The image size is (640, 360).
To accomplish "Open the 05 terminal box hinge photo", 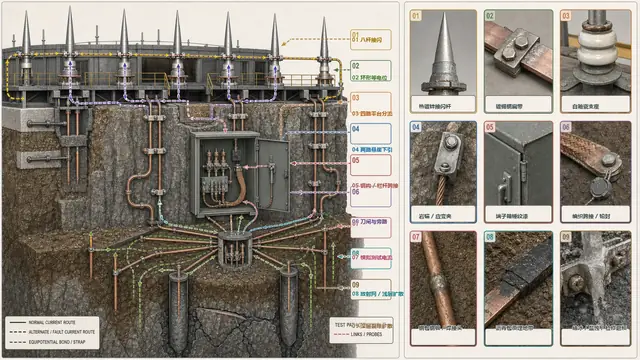I will click(x=518, y=164).
